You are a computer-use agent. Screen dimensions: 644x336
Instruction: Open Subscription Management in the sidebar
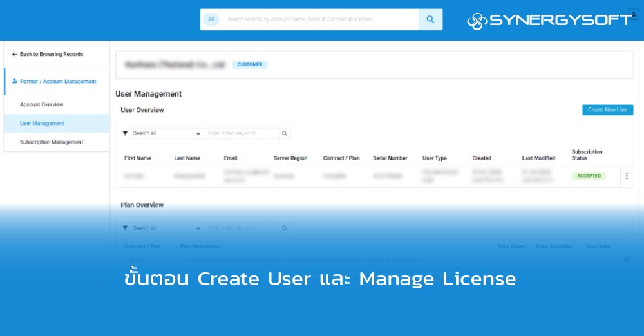52,142
